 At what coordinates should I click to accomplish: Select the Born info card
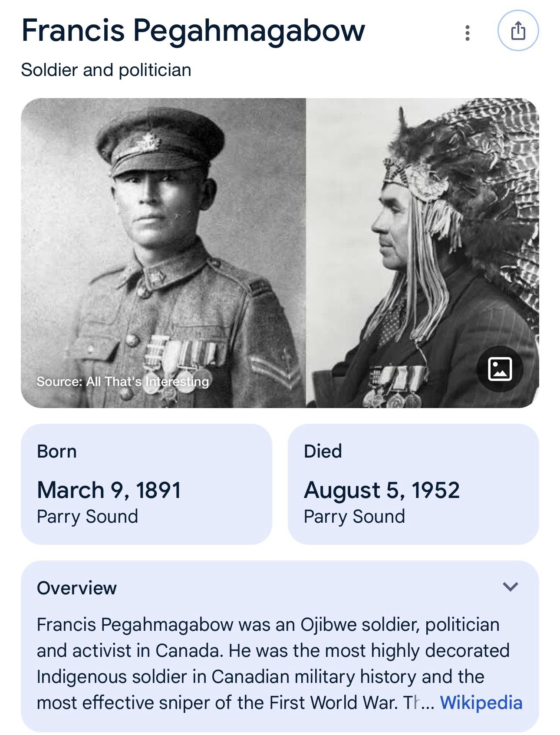click(x=146, y=484)
